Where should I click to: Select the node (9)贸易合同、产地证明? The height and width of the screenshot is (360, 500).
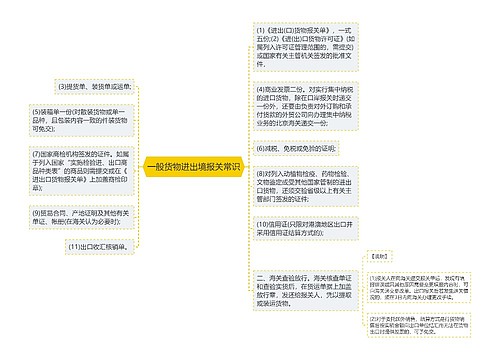click(81, 217)
